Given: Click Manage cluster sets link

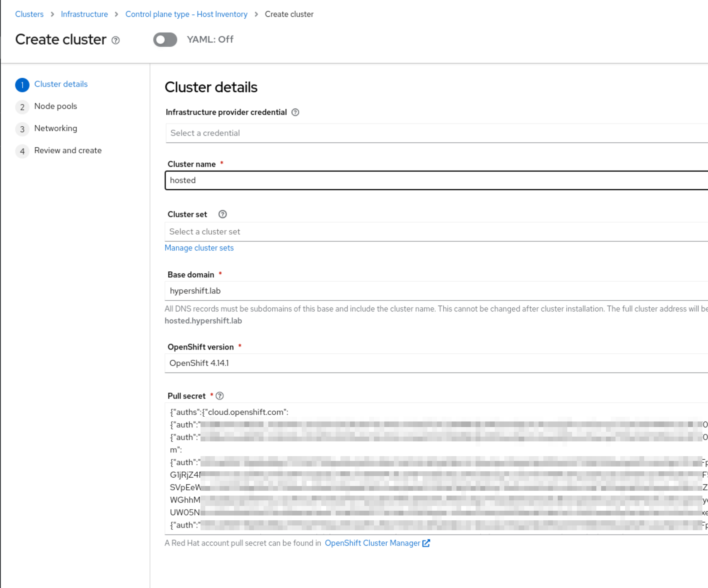Looking at the screenshot, I should [199, 248].
